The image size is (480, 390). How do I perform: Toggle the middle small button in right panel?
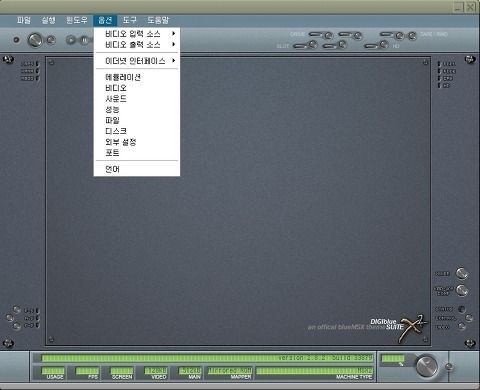(x=469, y=318)
